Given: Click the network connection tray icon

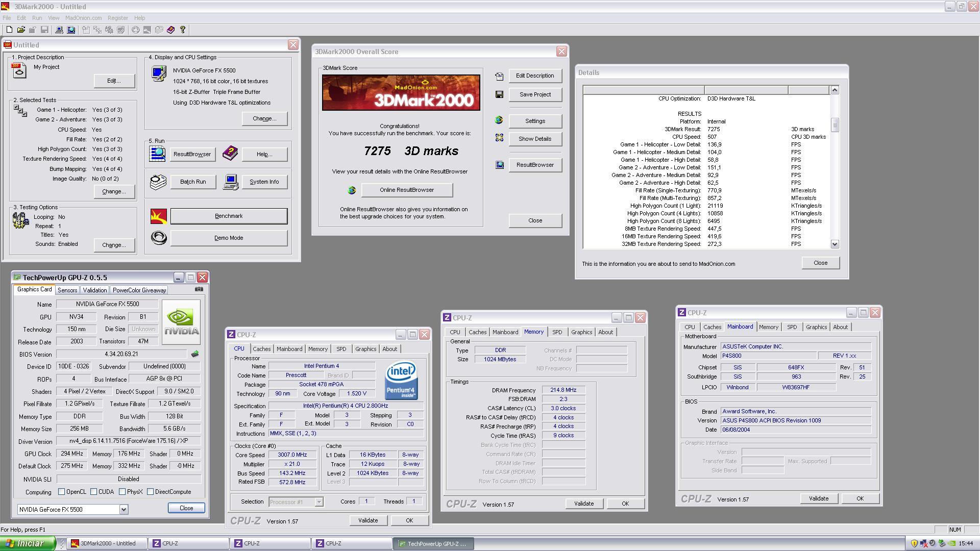Looking at the screenshot, I should tap(923, 543).
